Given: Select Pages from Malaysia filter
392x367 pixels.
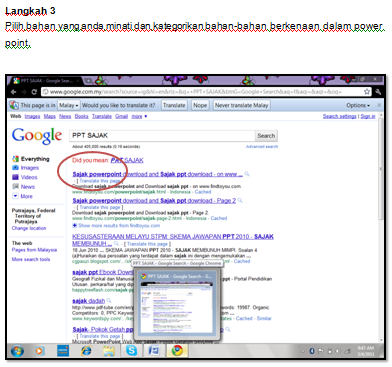Looking at the screenshot, I should [34, 250].
